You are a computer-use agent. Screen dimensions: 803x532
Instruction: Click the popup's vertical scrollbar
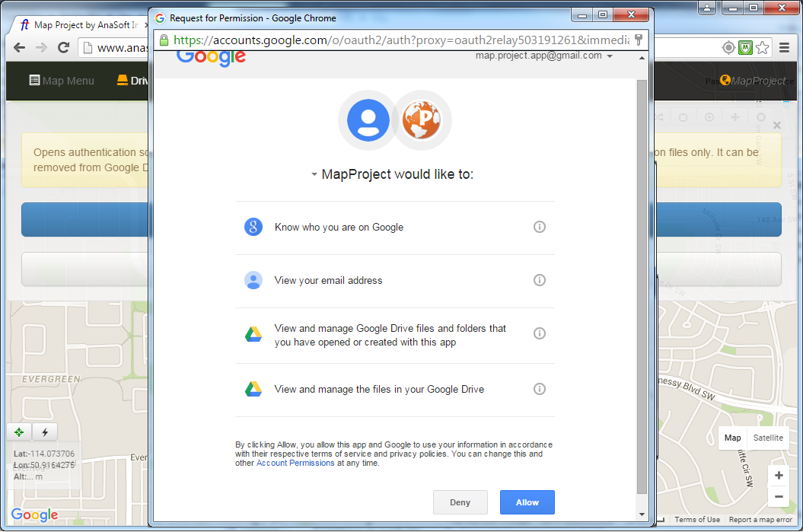point(642,287)
